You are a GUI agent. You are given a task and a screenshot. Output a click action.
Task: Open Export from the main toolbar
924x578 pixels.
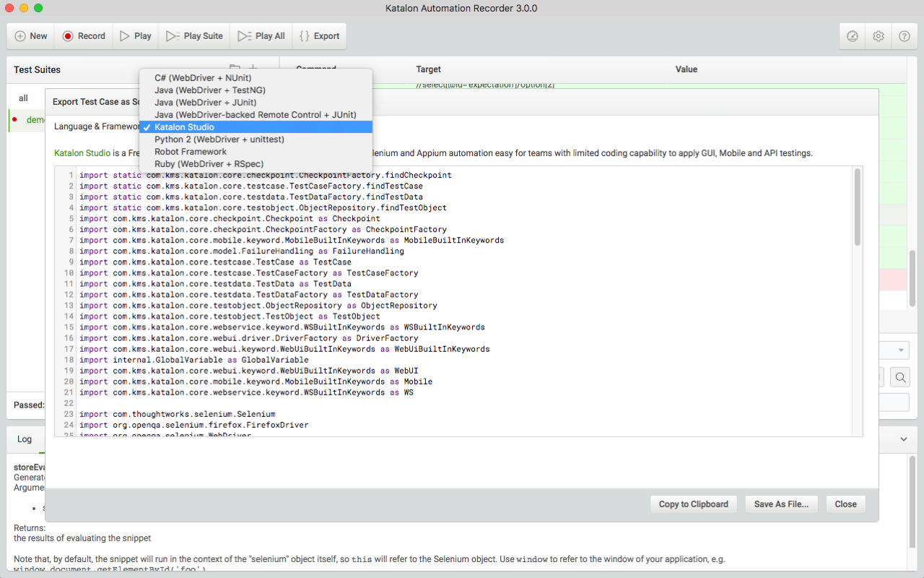pos(319,36)
